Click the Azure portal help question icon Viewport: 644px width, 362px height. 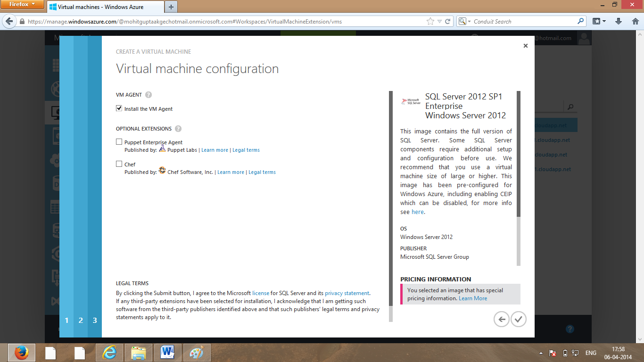pos(570,329)
